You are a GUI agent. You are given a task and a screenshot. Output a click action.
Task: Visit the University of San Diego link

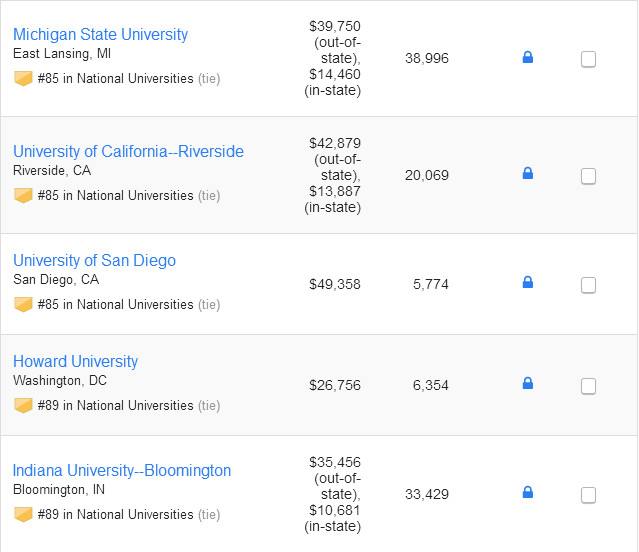point(94,261)
